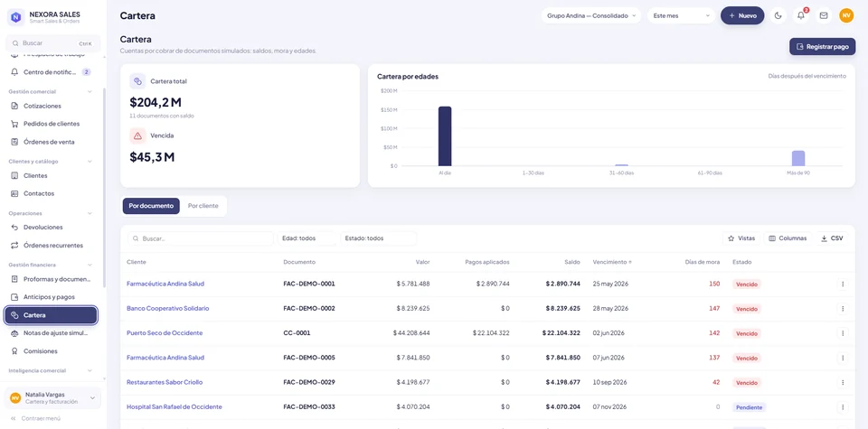Click the Devoluciones return arrow icon
Screen dimensions: 868x429
pos(15,228)
